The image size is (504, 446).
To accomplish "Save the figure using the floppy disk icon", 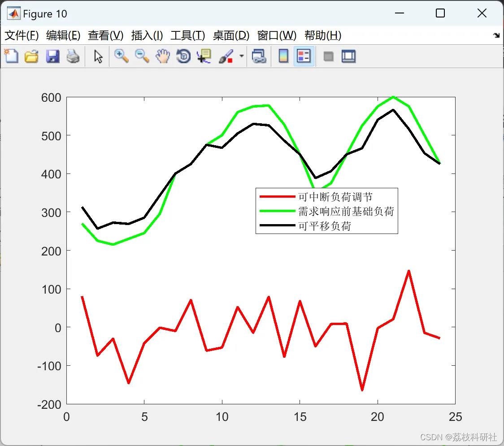I will 53,56.
